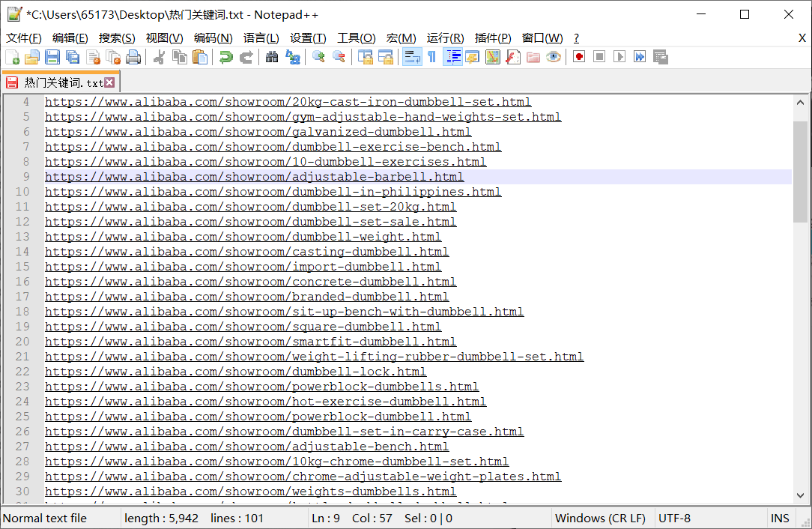Viewport: 812px width, 529px height.
Task: Undo the last edit via green arrow
Action: pyautogui.click(x=225, y=57)
